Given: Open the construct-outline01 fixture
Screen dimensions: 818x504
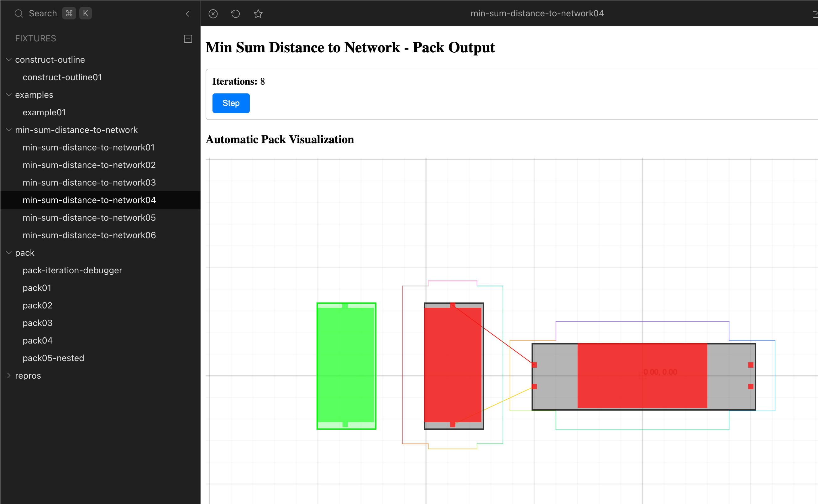Looking at the screenshot, I should pyautogui.click(x=62, y=77).
